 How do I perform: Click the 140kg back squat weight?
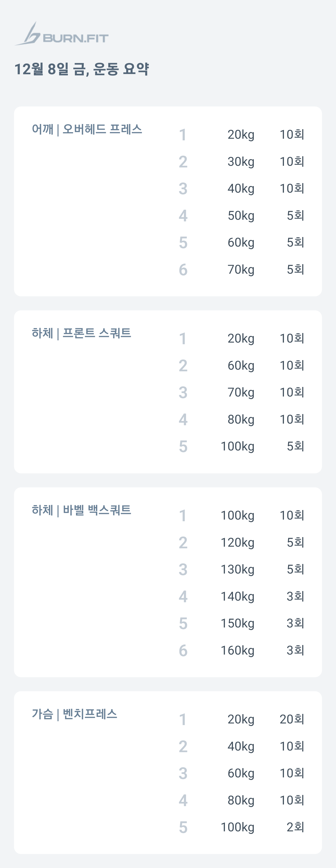238,597
